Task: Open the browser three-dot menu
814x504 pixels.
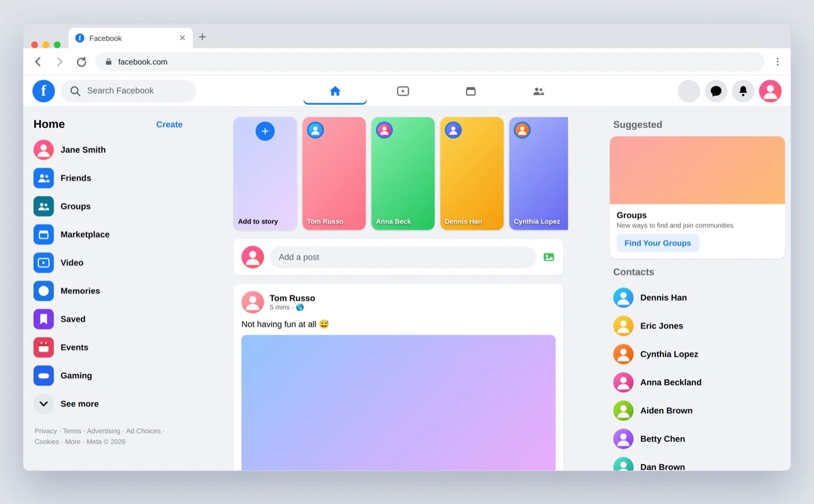Action: (777, 62)
